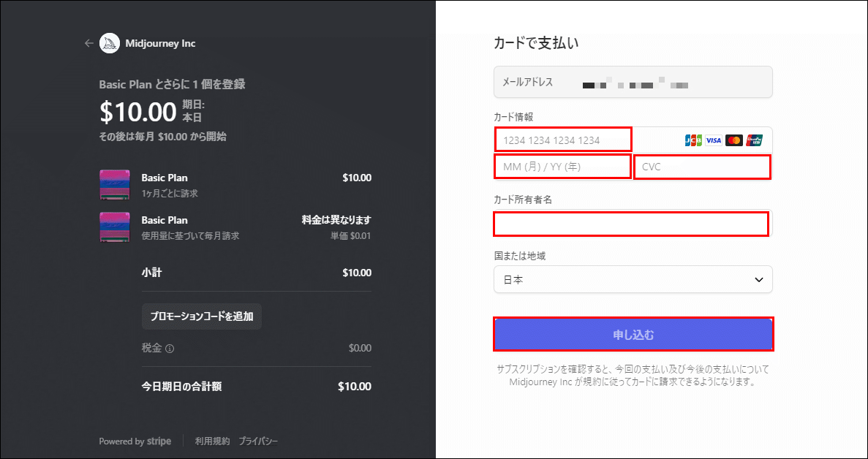Click the 単価 $0.01 unit price text
Image resolution: width=868 pixels, height=459 pixels.
click(350, 236)
